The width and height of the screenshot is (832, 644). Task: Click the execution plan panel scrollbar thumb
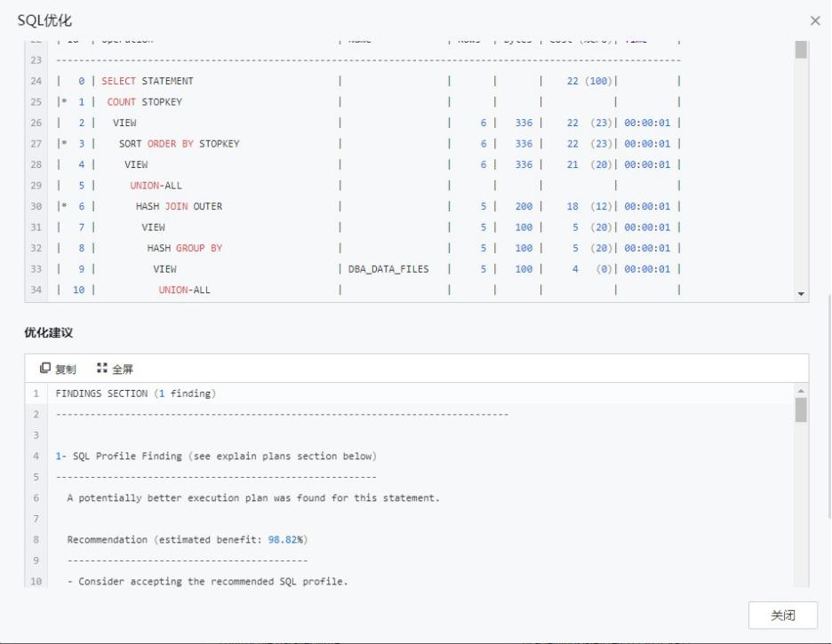click(x=801, y=50)
